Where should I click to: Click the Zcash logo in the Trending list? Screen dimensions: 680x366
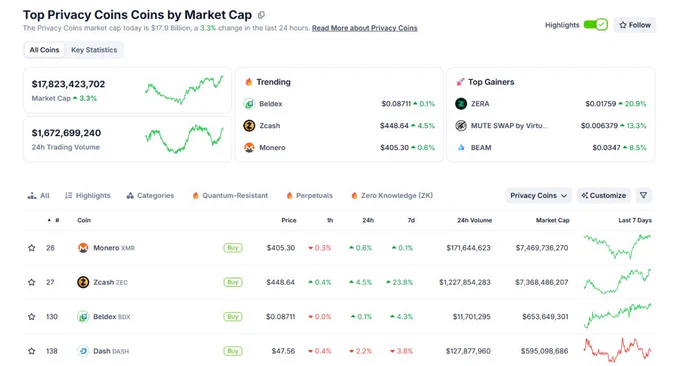tap(249, 126)
